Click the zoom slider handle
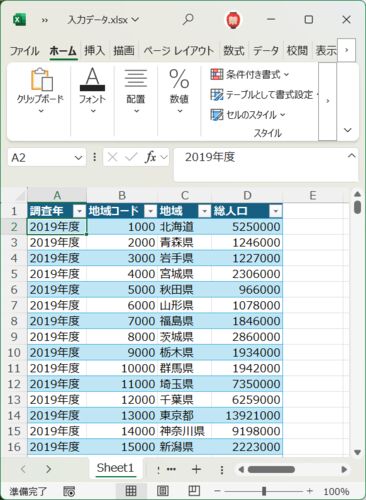366x500 pixels. [x=264, y=491]
